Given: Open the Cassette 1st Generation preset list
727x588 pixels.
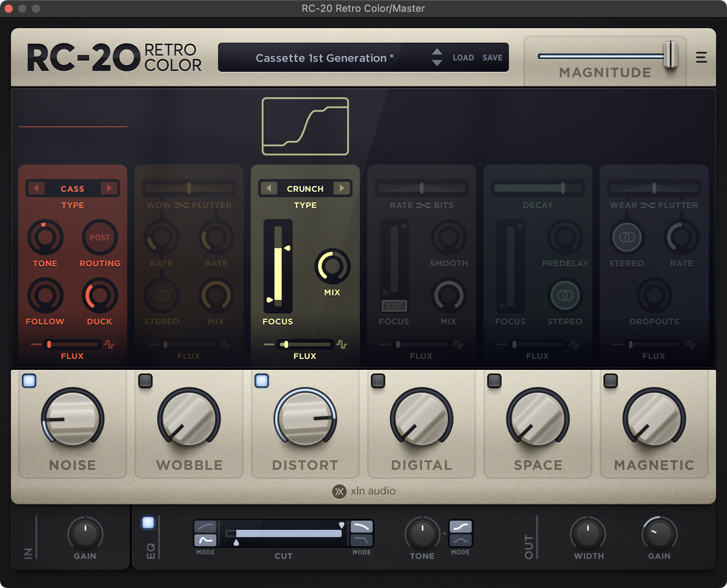Looking at the screenshot, I should coord(325,58).
